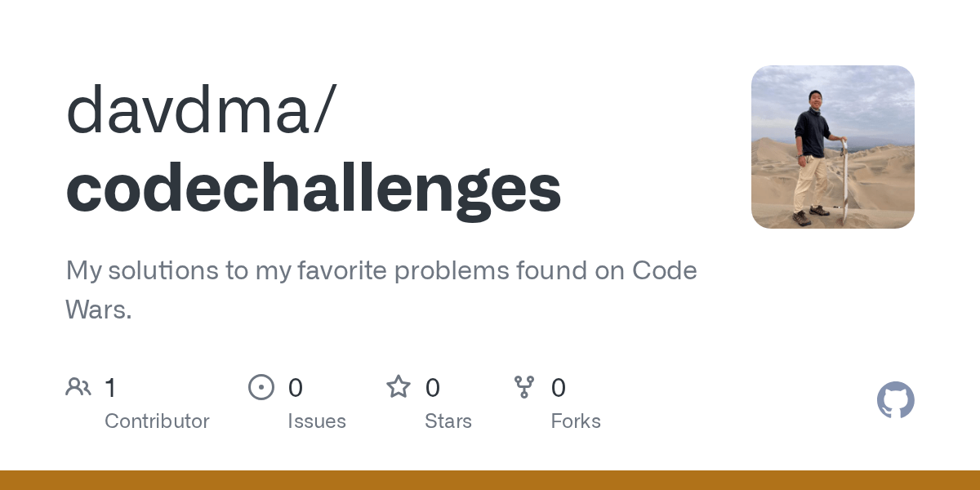Click the person standing on the dune
This screenshot has width=980, height=490.
(814, 158)
